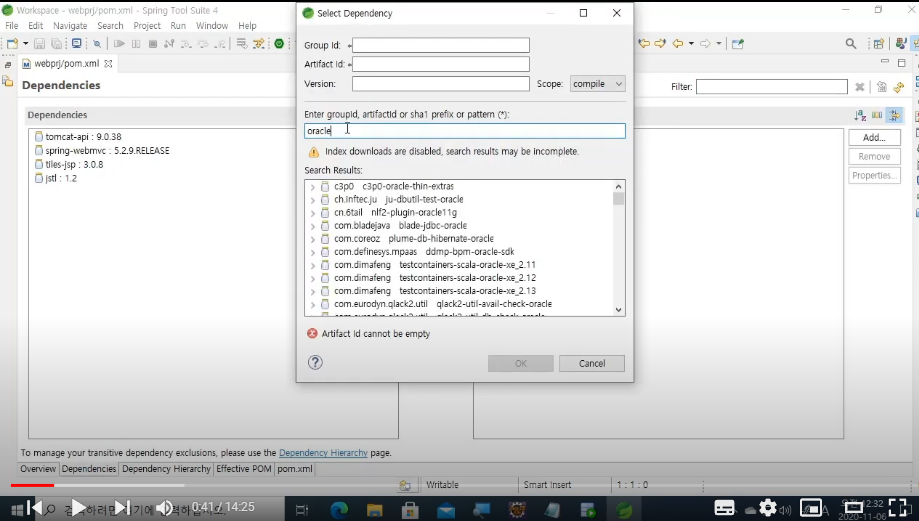
Task: Open the console monitor toolbar icon
Action: click(x=76, y=43)
